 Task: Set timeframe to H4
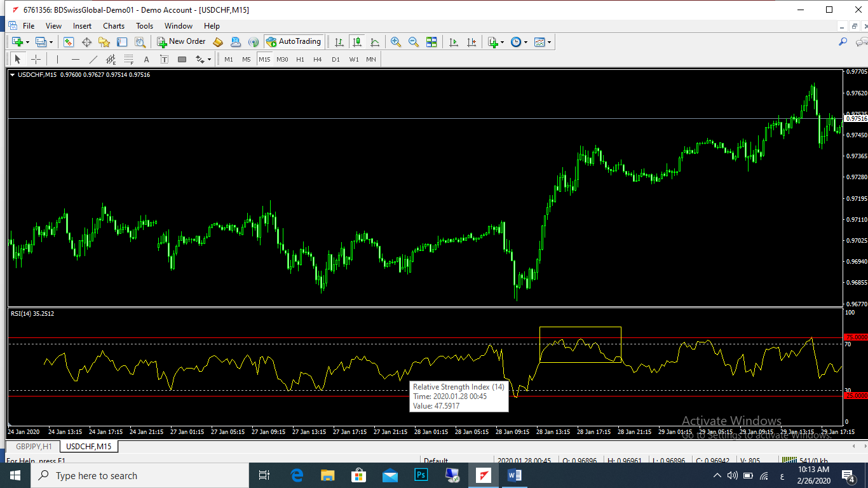pyautogui.click(x=318, y=59)
